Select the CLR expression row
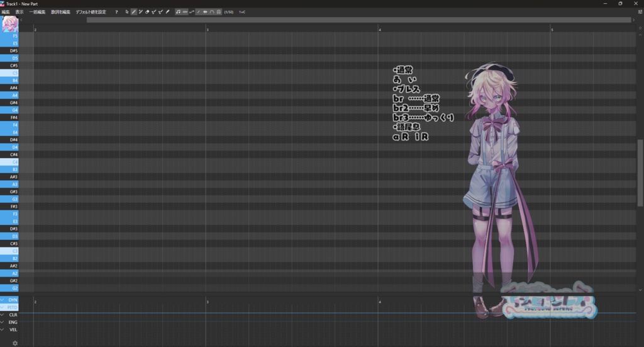 (9, 314)
